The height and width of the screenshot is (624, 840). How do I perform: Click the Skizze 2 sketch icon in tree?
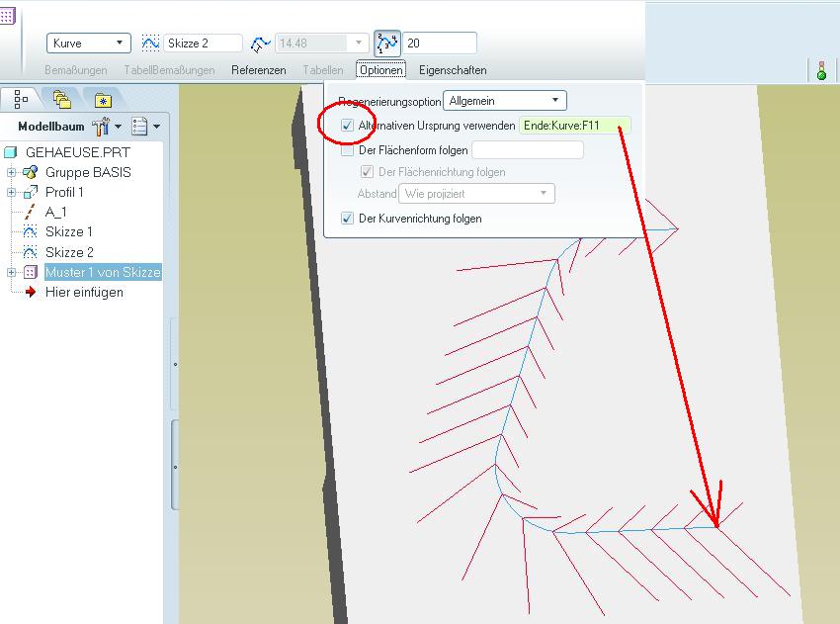(30, 252)
